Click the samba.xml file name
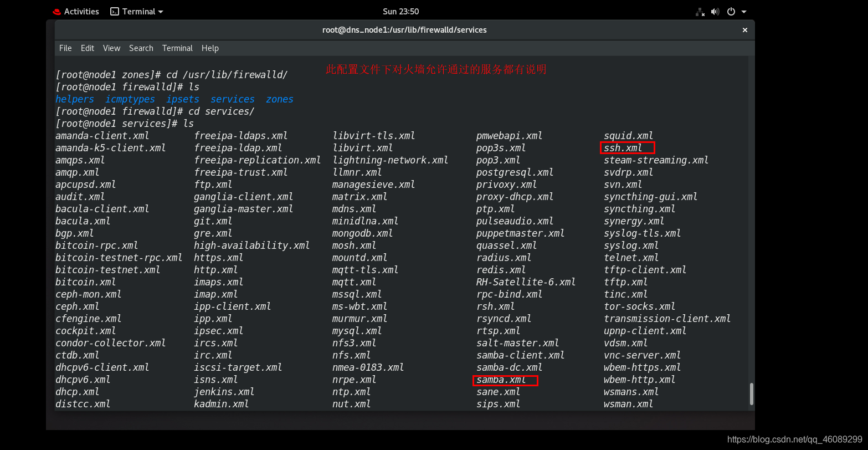This screenshot has height=450, width=868. (501, 380)
